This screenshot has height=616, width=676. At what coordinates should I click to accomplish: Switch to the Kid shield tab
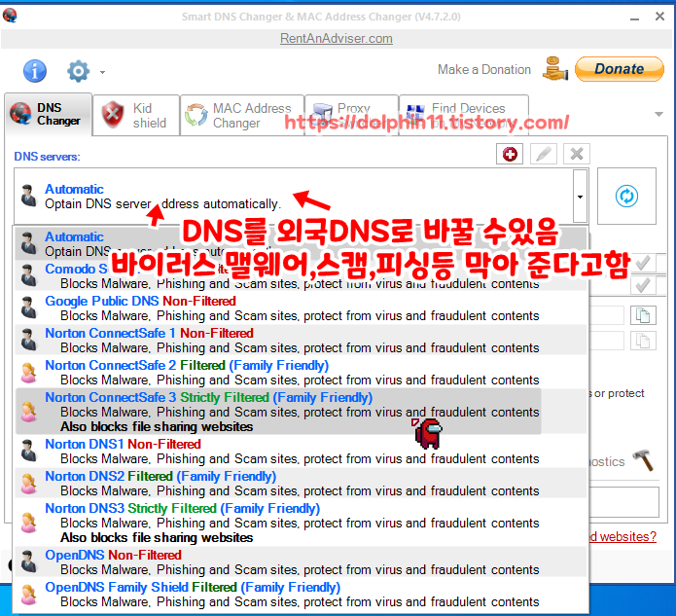[x=136, y=115]
